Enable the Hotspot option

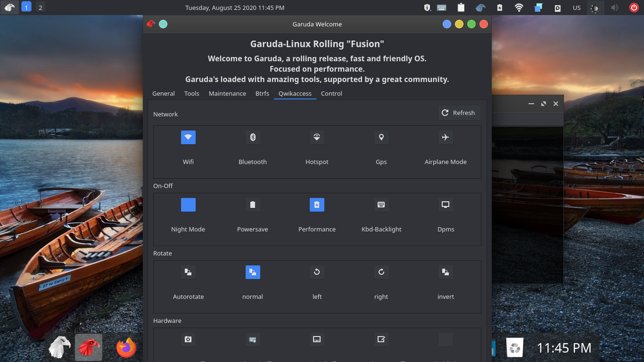pyautogui.click(x=317, y=137)
